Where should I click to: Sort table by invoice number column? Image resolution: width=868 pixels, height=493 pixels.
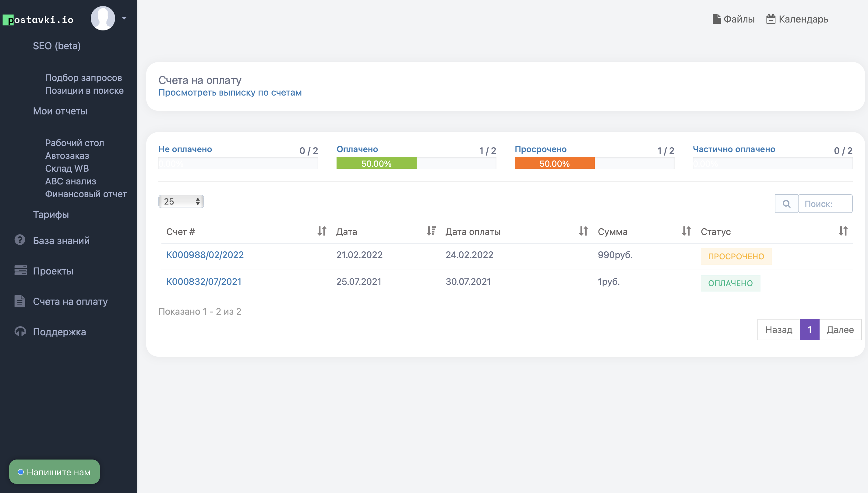pyautogui.click(x=322, y=231)
